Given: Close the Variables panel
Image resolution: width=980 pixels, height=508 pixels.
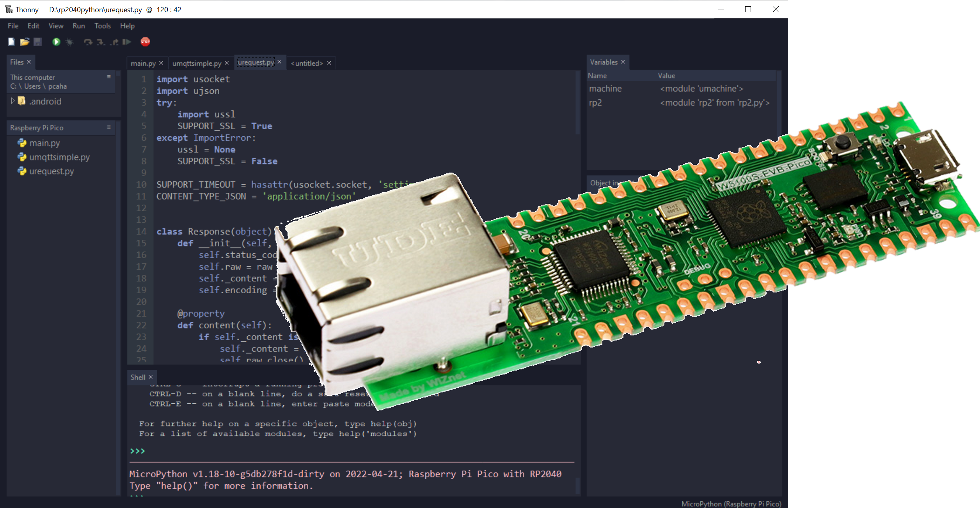Looking at the screenshot, I should click(623, 62).
